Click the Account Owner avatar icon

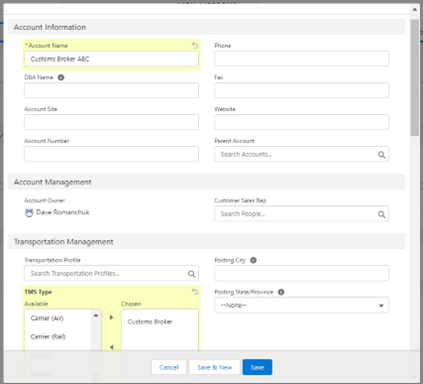pyautogui.click(x=29, y=213)
